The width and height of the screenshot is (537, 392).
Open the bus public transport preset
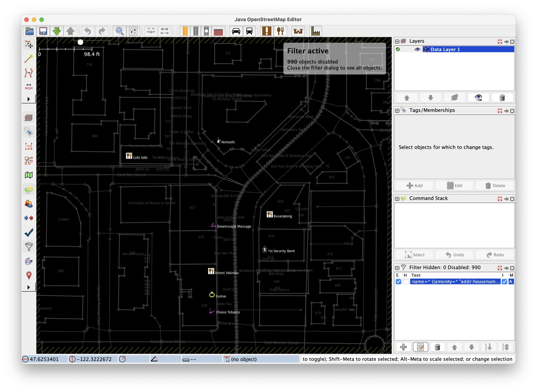[249, 31]
